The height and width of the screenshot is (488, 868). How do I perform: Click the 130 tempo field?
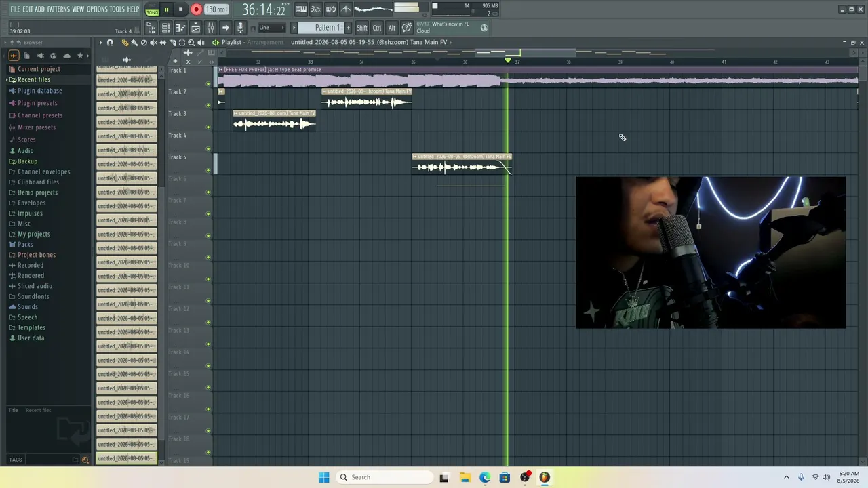point(216,9)
